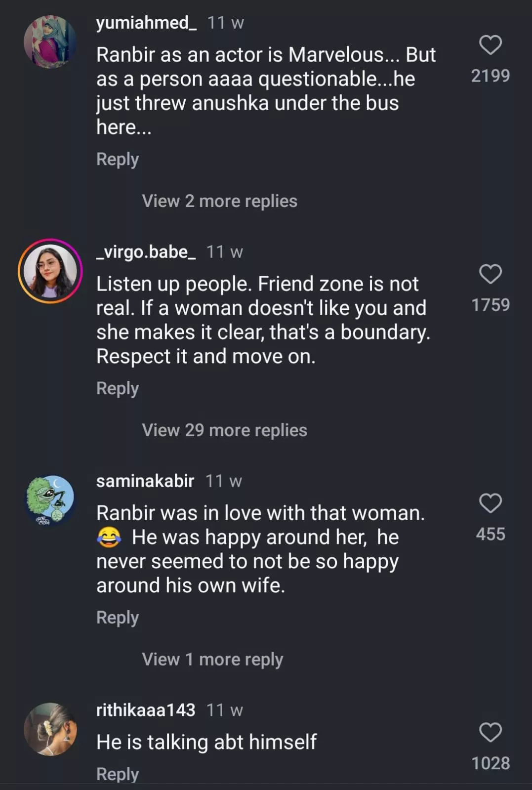Like saminakabir's comment with the heart
The width and height of the screenshot is (532, 790).
[490, 503]
